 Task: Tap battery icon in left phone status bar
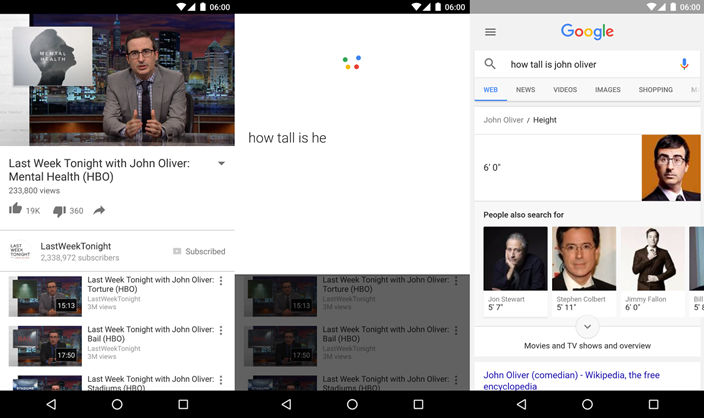click(x=203, y=7)
